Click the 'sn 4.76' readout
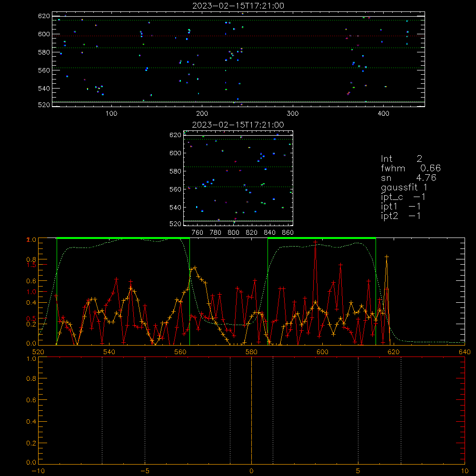476x476 pixels. (408, 178)
